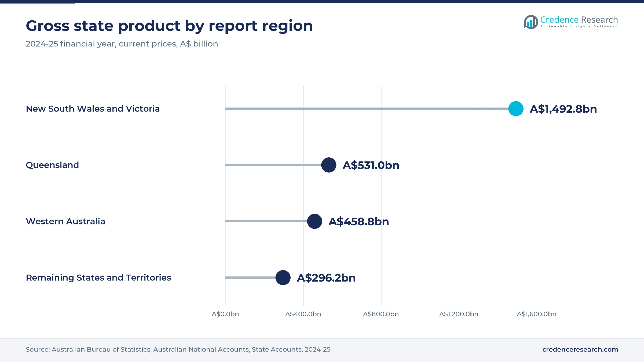
Task: Click the A$1,200.0bn axis tick label
Action: pyautogui.click(x=459, y=314)
